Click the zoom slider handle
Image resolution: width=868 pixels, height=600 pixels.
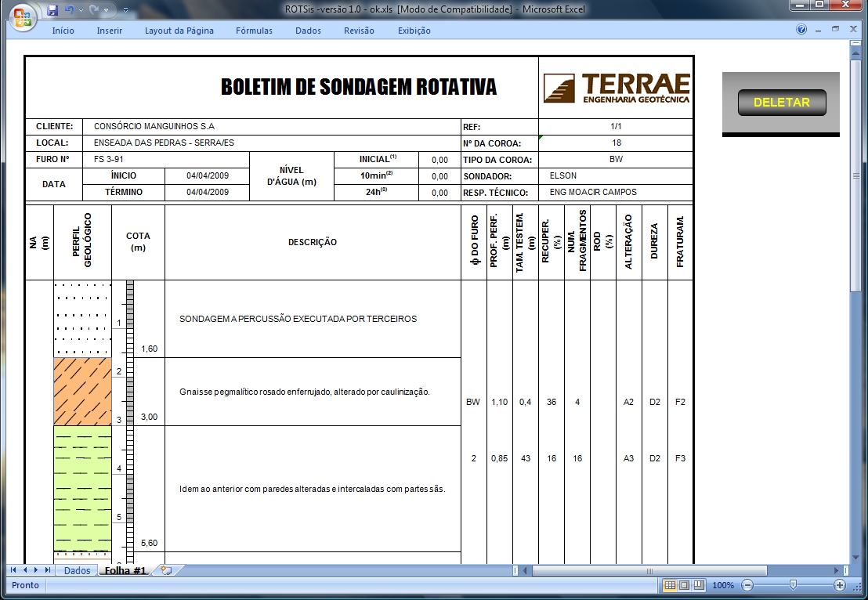pyautogui.click(x=794, y=585)
